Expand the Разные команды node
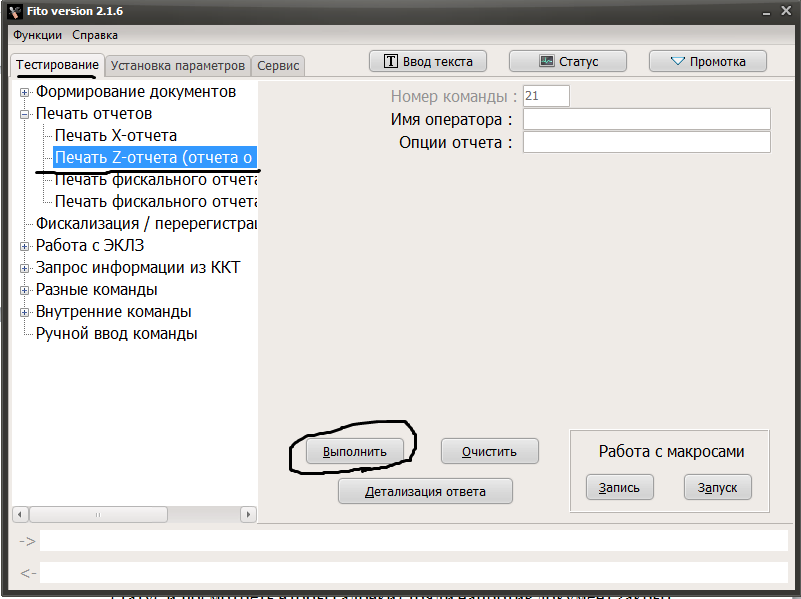This screenshot has height=599, width=801. pyautogui.click(x=24, y=290)
